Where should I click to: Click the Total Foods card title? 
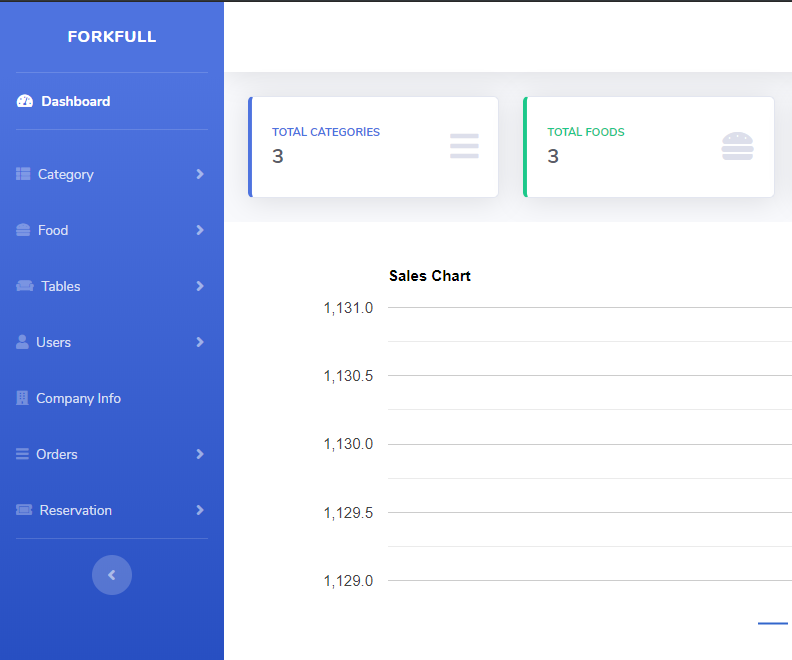(586, 132)
